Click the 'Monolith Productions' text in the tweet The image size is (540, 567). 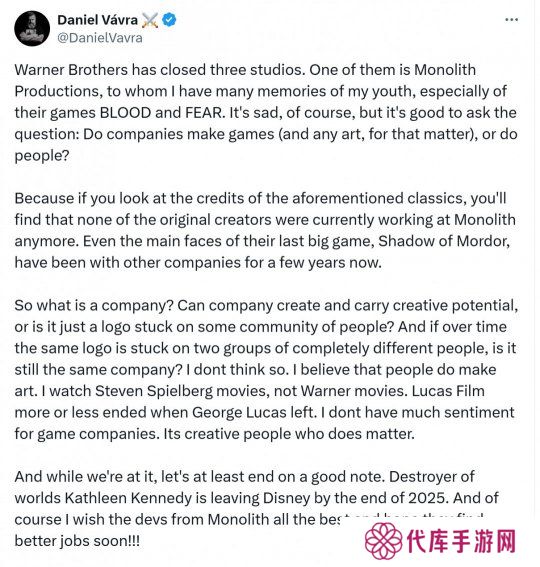(245, 80)
